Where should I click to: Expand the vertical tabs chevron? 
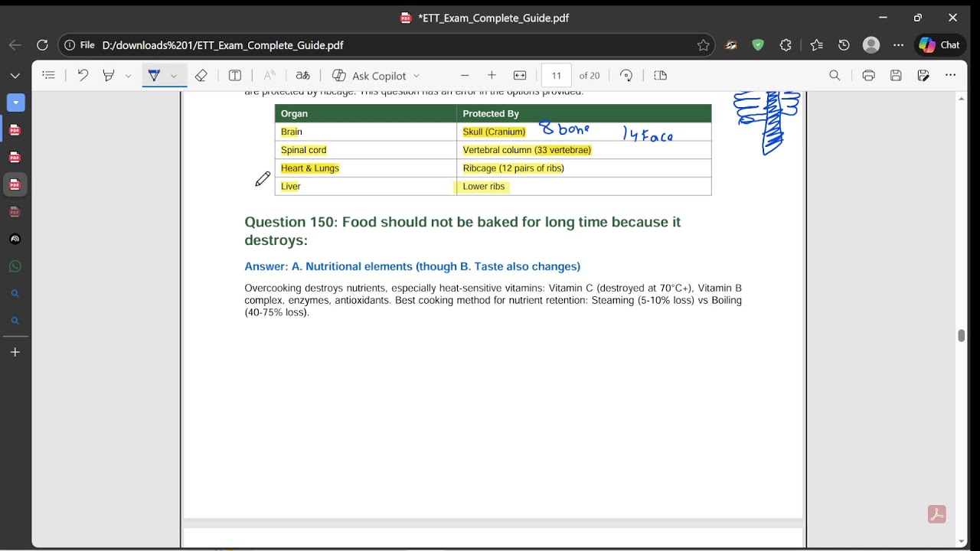tap(15, 76)
